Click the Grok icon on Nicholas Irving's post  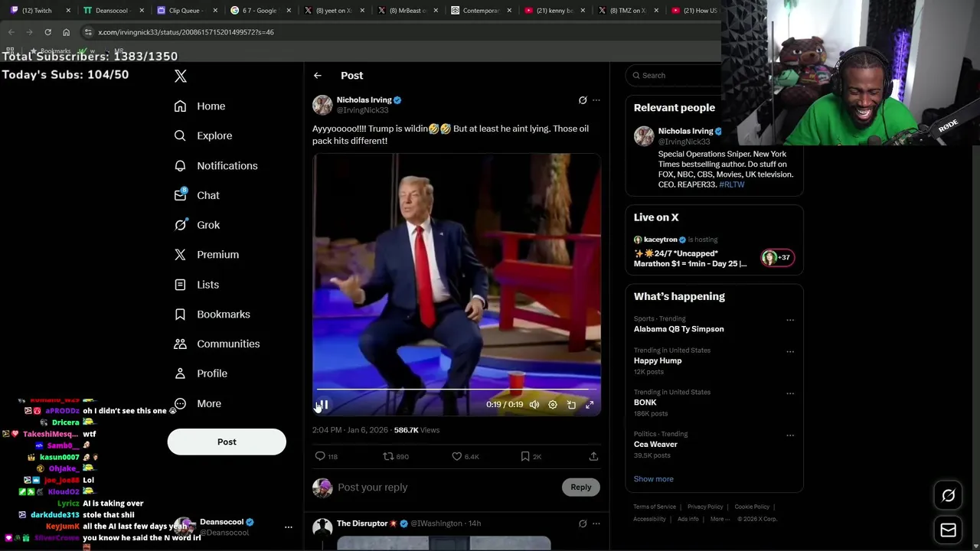coord(583,100)
